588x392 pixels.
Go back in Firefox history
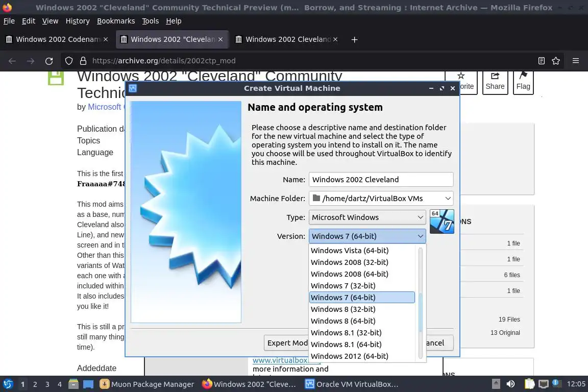pos(12,61)
